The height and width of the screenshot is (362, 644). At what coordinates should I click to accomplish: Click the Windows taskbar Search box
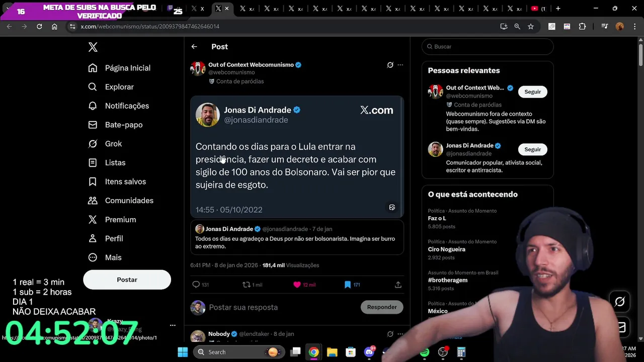239,352
